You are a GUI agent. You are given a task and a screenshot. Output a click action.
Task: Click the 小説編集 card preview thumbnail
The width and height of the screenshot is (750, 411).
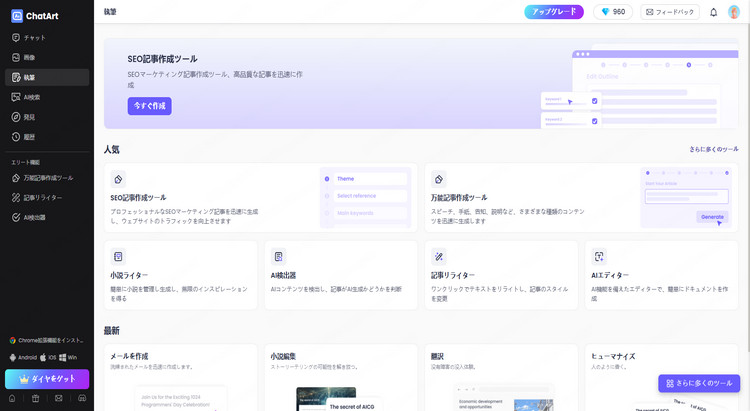339,399
